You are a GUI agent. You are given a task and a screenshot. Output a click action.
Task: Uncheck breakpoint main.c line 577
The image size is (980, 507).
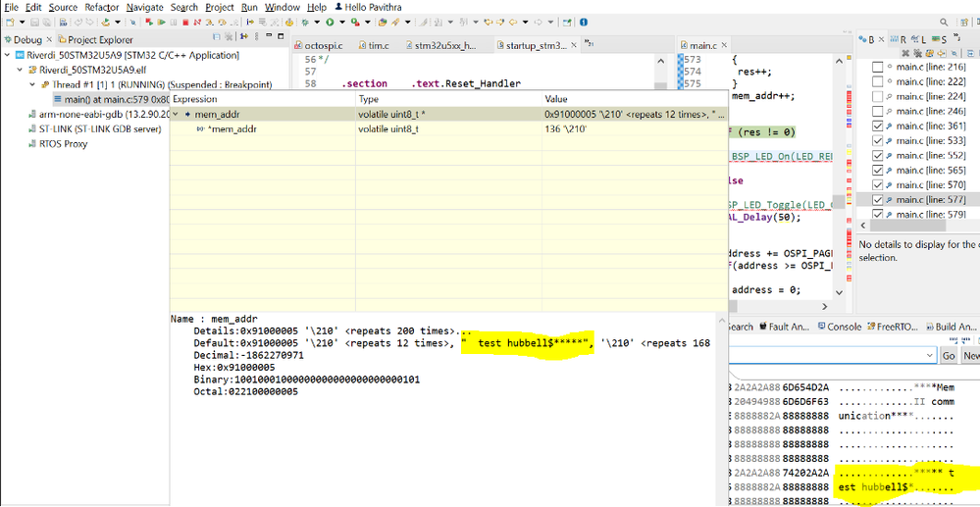click(x=878, y=200)
